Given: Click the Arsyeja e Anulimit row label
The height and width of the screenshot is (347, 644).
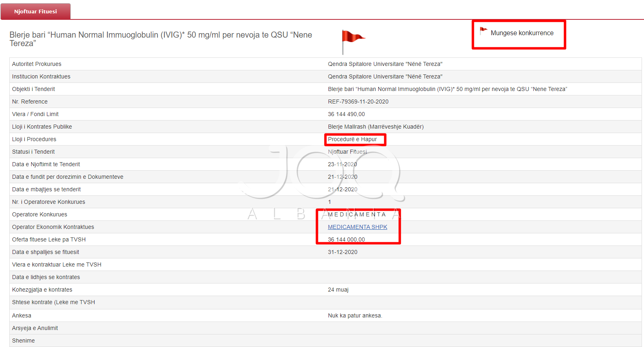Looking at the screenshot, I should pos(35,328).
